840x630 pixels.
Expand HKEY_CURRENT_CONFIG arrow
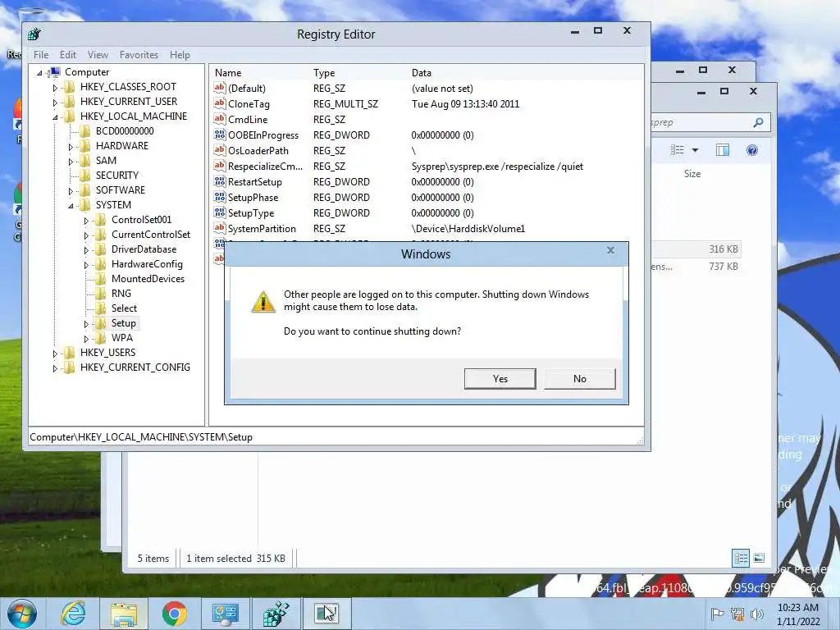coord(55,368)
